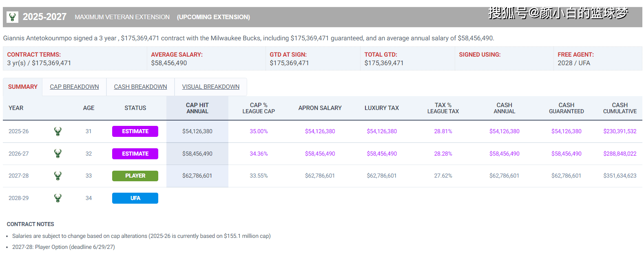
Task: Open the Cash Breakdown tab
Action: tap(140, 87)
